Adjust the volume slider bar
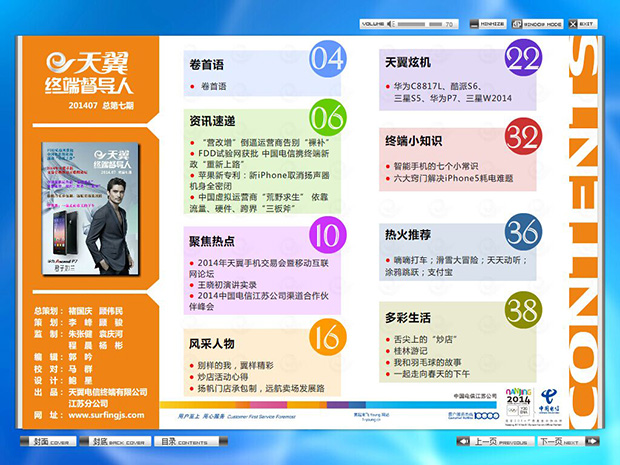 point(420,24)
